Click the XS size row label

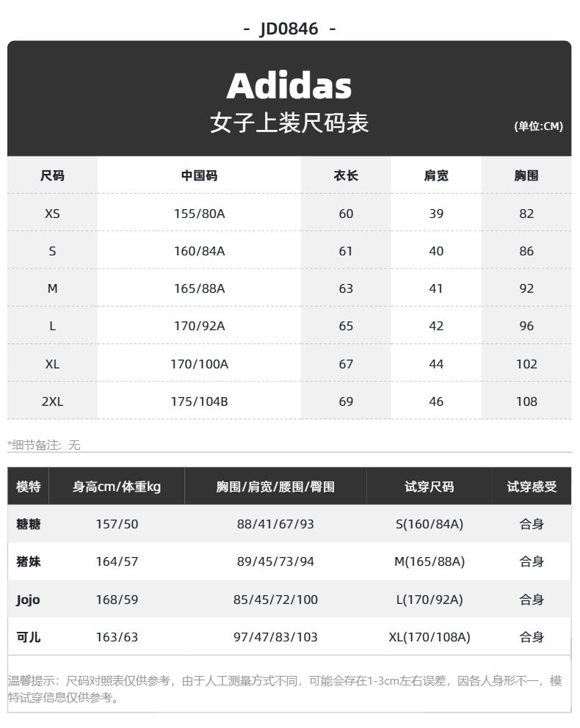click(x=52, y=214)
